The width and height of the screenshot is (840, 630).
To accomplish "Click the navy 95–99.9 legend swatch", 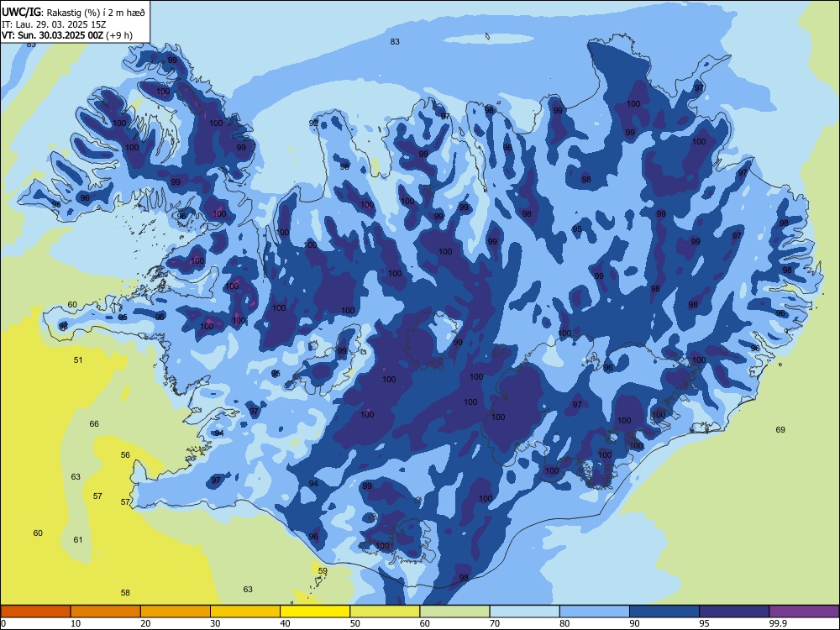I will pyautogui.click(x=734, y=612).
